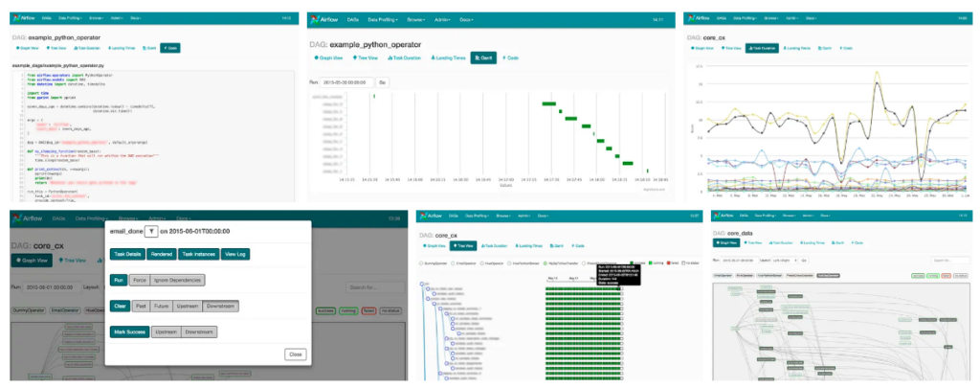Click the failed status box in core_data panel

[947, 275]
